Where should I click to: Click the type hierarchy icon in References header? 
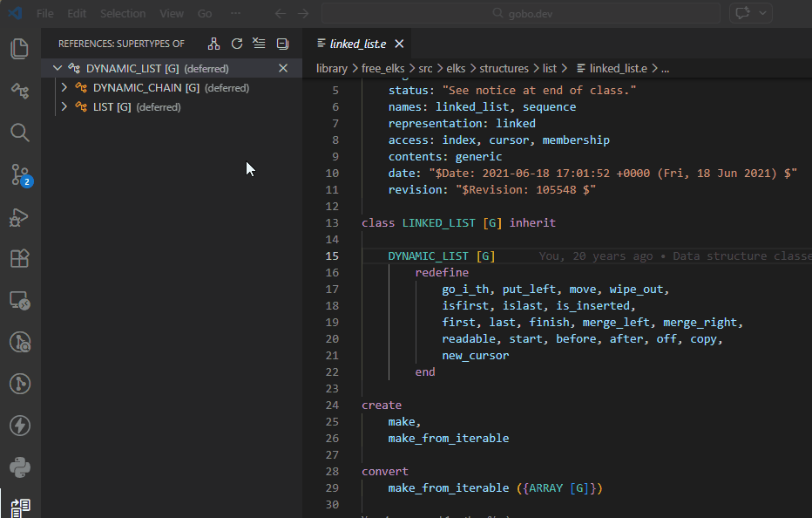pyautogui.click(x=213, y=44)
